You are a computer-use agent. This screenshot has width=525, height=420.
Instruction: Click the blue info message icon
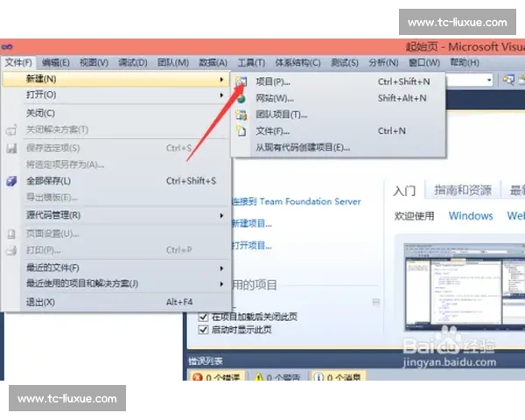[x=318, y=377]
